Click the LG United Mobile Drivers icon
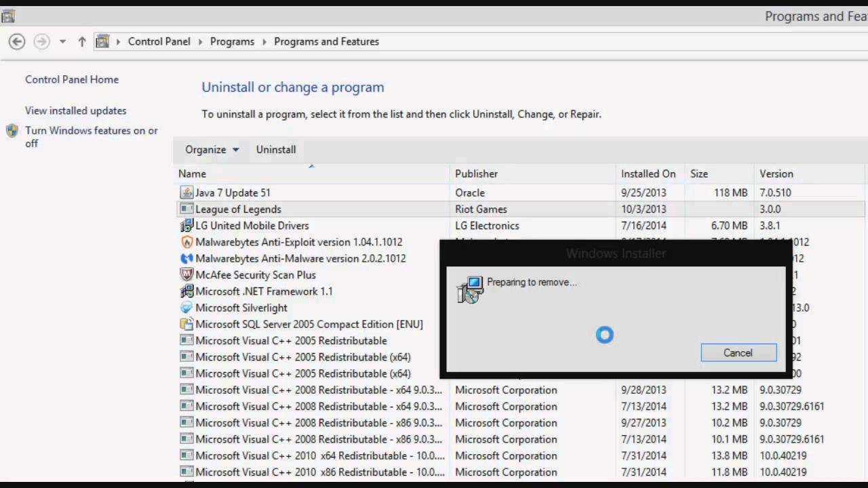 pos(186,226)
